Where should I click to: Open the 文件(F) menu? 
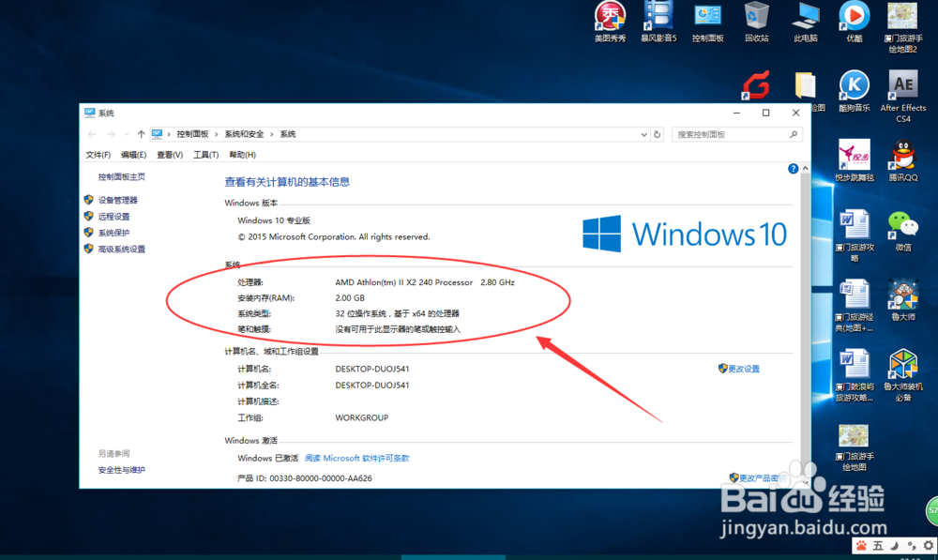pyautogui.click(x=98, y=155)
